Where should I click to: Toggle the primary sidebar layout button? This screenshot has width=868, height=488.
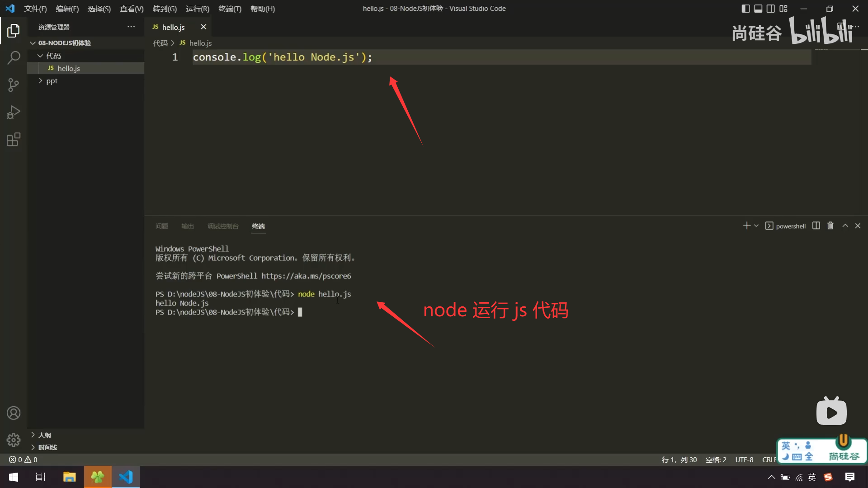pyautogui.click(x=745, y=9)
